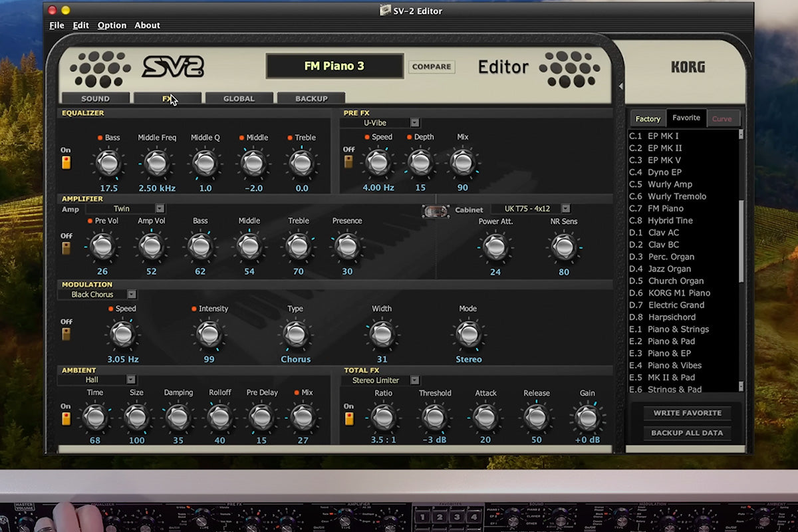Open the U-Vibe Pre FX dropdown
The image size is (798, 532).
414,123
